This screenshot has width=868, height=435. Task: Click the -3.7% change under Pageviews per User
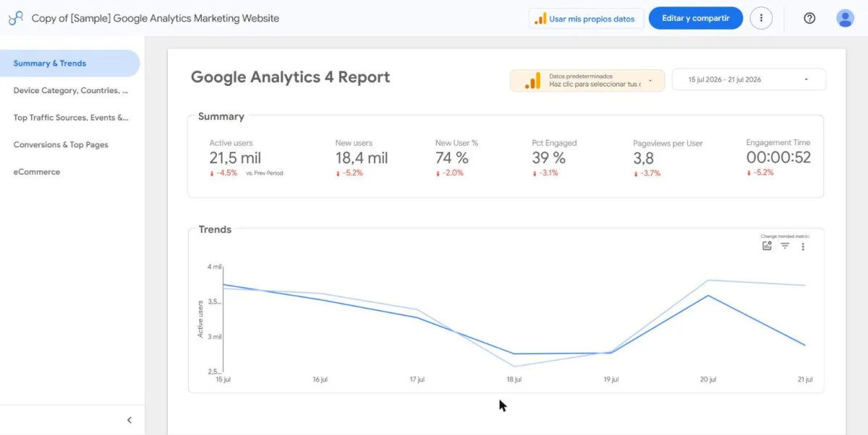click(647, 173)
